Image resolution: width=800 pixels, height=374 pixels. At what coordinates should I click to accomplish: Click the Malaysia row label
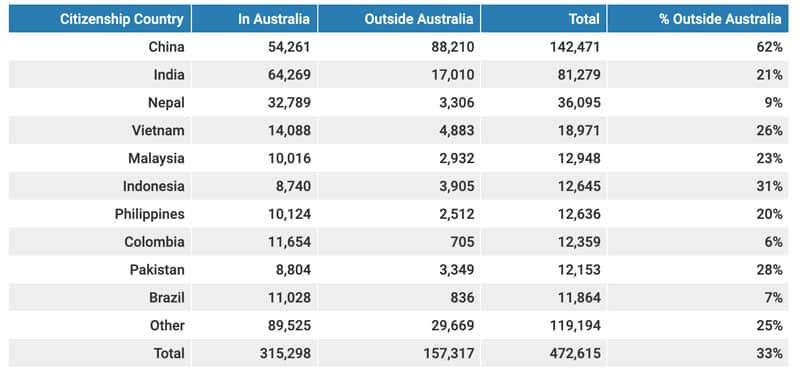point(156,158)
